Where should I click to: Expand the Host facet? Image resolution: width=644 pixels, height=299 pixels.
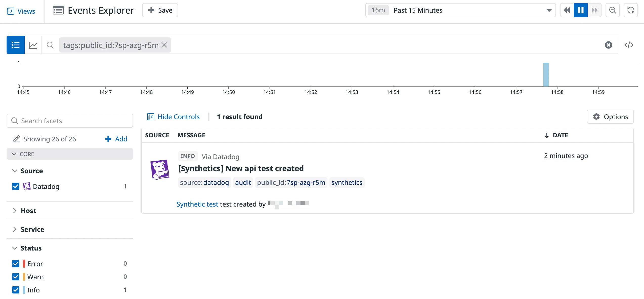click(x=28, y=211)
